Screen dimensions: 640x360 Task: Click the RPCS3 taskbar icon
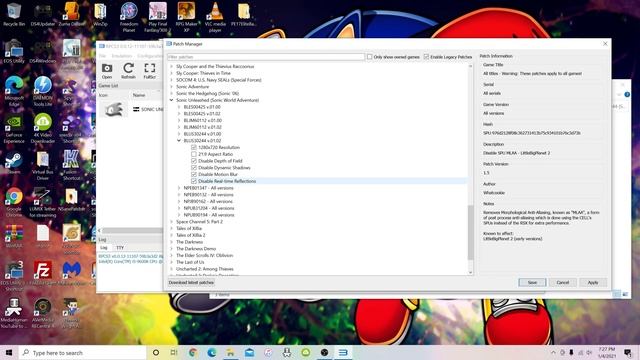tap(343, 352)
